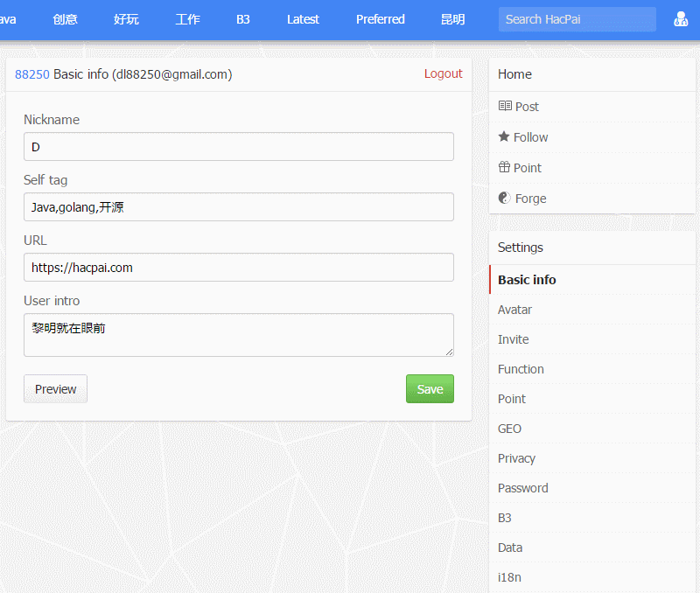Select Invite settings tab
Viewport: 700px width, 593px height.
tap(594, 339)
